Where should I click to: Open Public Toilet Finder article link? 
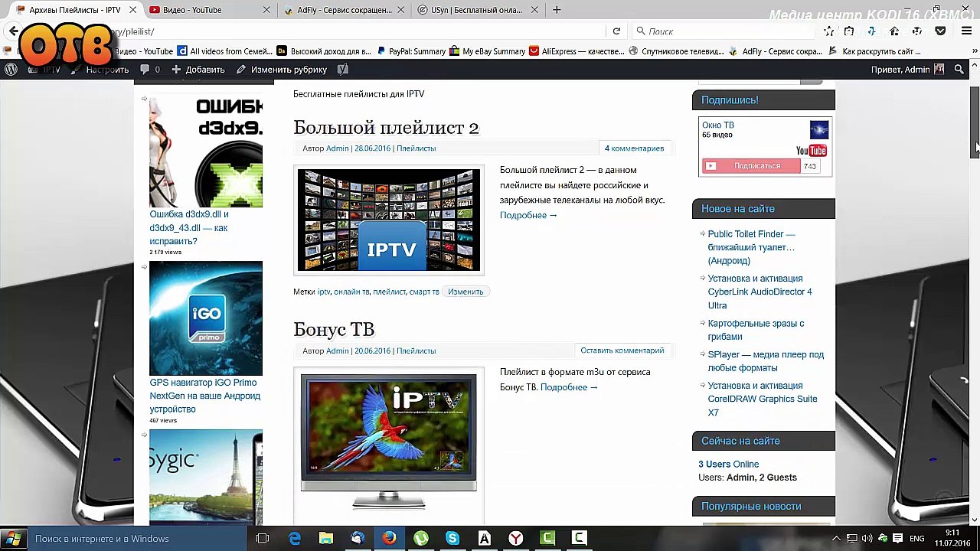click(750, 247)
